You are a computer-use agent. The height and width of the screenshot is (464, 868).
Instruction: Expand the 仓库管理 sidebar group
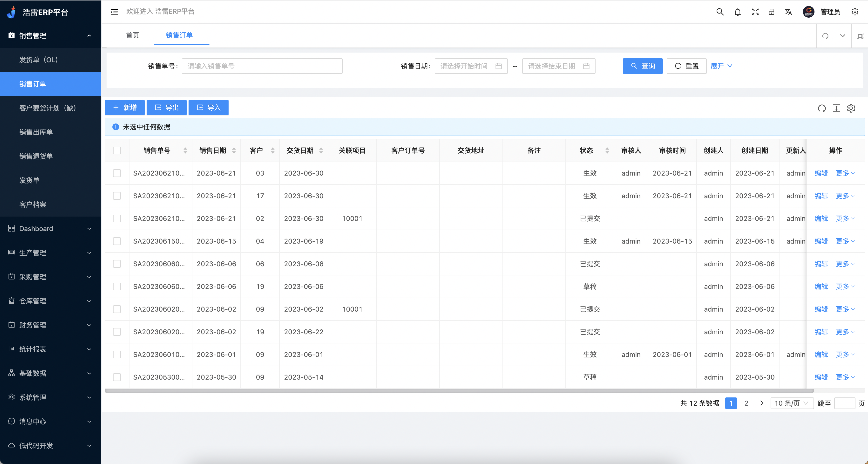51,301
